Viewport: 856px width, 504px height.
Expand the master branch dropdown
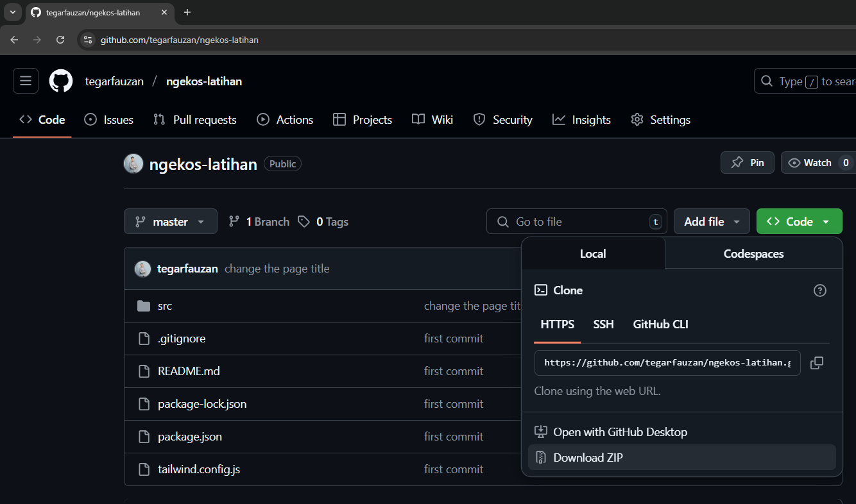171,221
